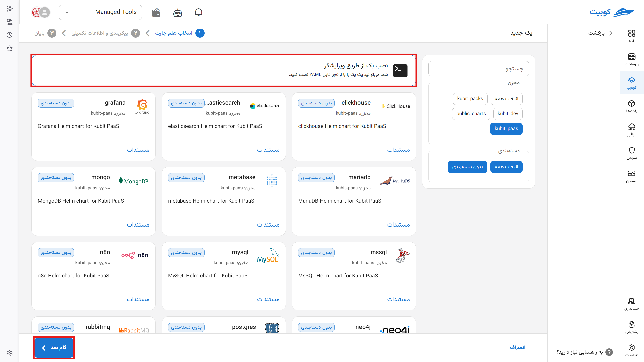Toggle public-charts repository filter
Image resolution: width=644 pixels, height=362 pixels.
(471, 114)
